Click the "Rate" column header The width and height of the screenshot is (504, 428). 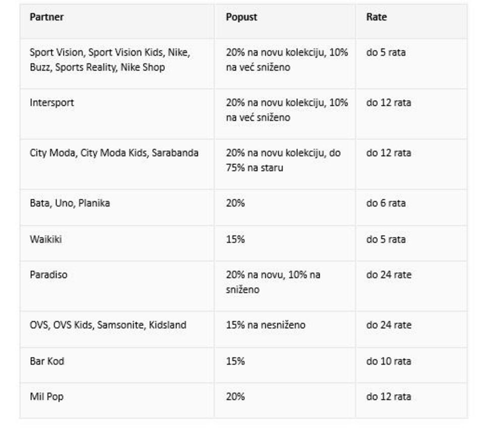click(x=376, y=17)
